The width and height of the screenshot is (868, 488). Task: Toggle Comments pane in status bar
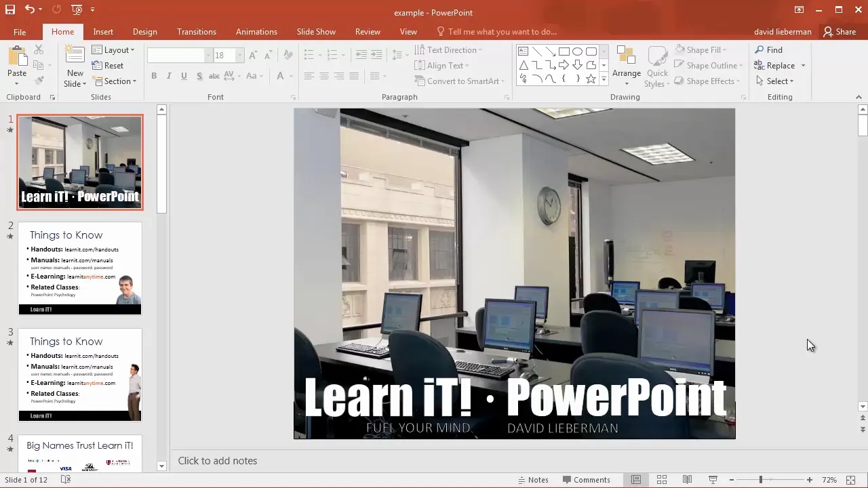[x=586, y=480]
